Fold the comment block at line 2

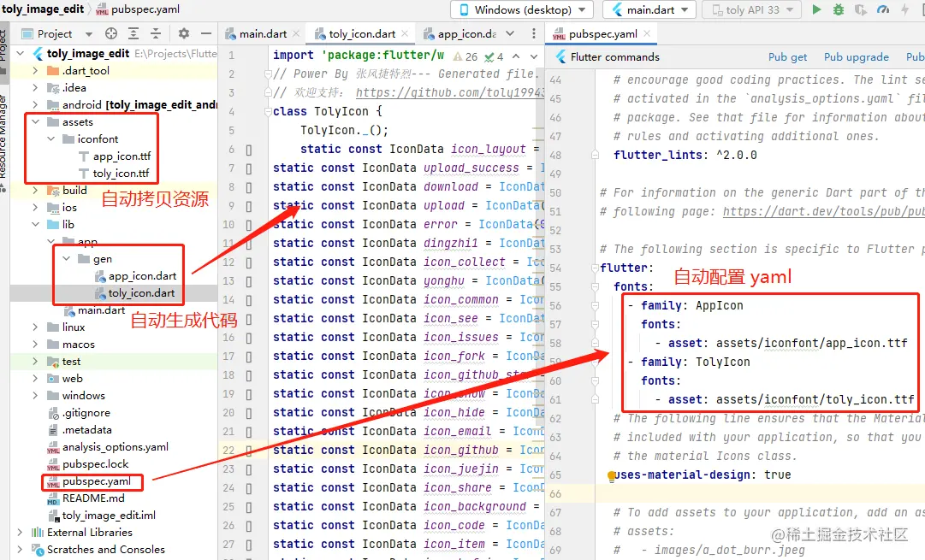(x=269, y=74)
